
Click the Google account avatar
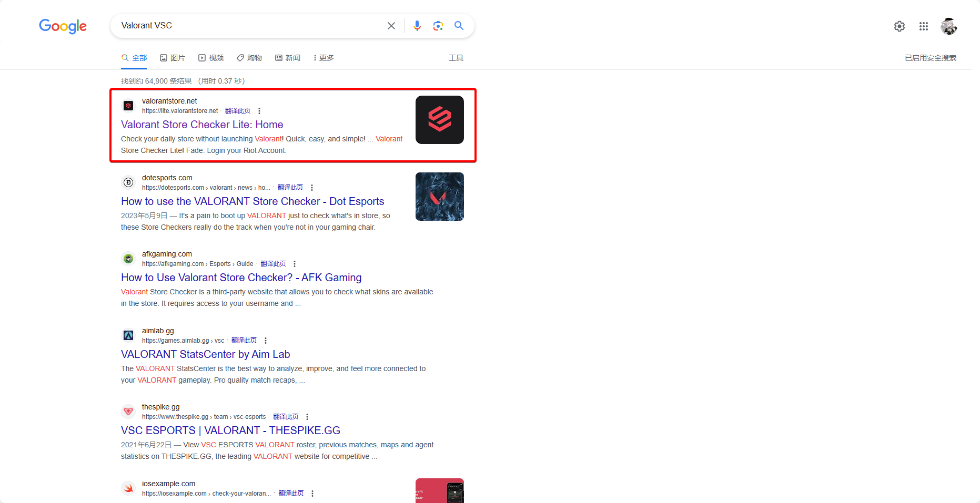pyautogui.click(x=948, y=26)
